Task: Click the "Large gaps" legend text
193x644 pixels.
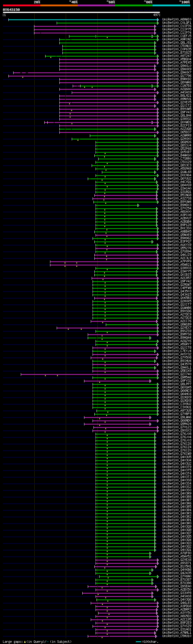Action: 13,642
